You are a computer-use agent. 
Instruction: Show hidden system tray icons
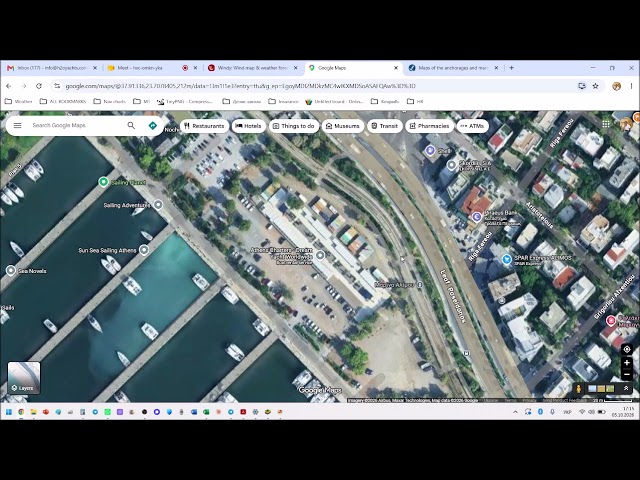(x=515, y=412)
